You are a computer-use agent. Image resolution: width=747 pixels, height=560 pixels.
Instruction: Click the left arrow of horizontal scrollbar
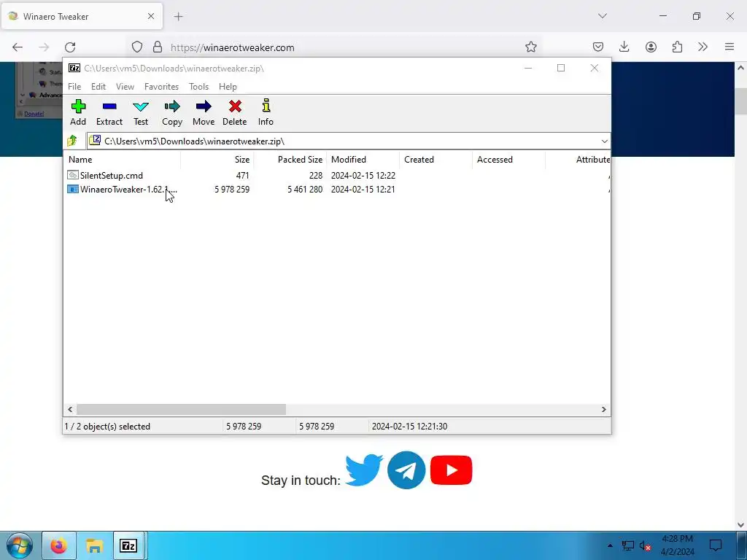click(71, 409)
